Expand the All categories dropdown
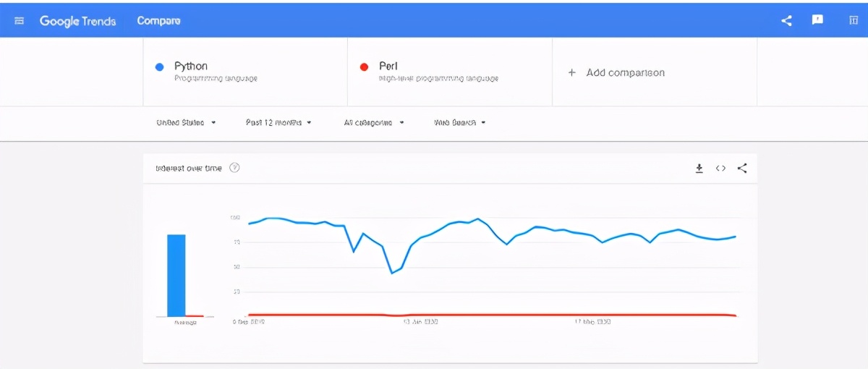Image resolution: width=868 pixels, height=369 pixels. [x=374, y=123]
